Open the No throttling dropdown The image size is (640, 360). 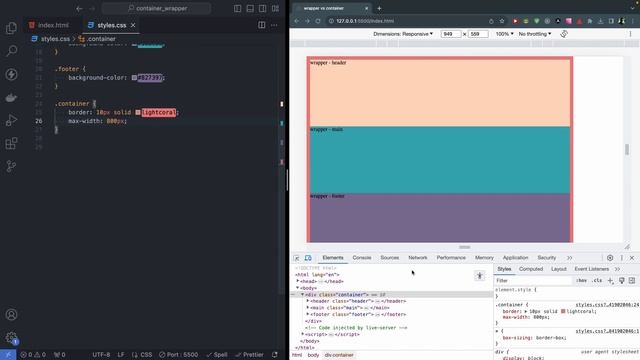(x=535, y=34)
